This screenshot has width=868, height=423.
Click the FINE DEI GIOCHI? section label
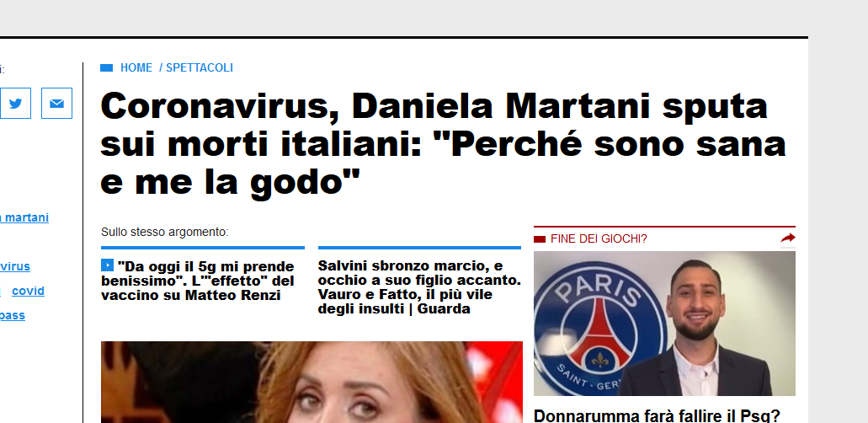[599, 239]
